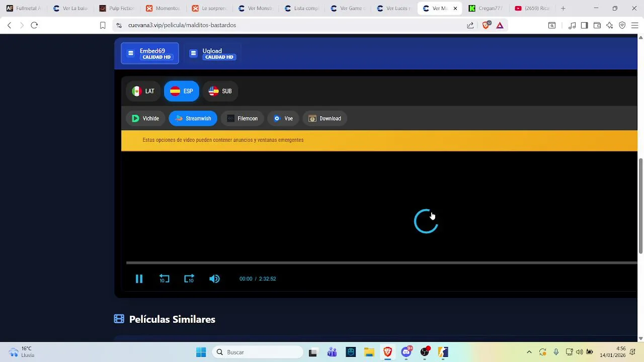Viewport: 644px width, 362px height.
Task: Open File Explorer from the taskbar
Action: tap(369, 352)
